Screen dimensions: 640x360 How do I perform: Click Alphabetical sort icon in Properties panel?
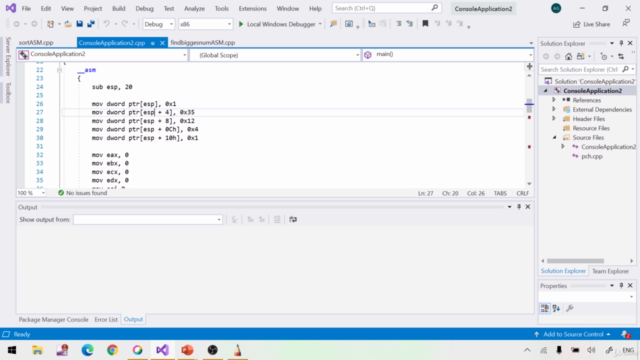point(556,308)
